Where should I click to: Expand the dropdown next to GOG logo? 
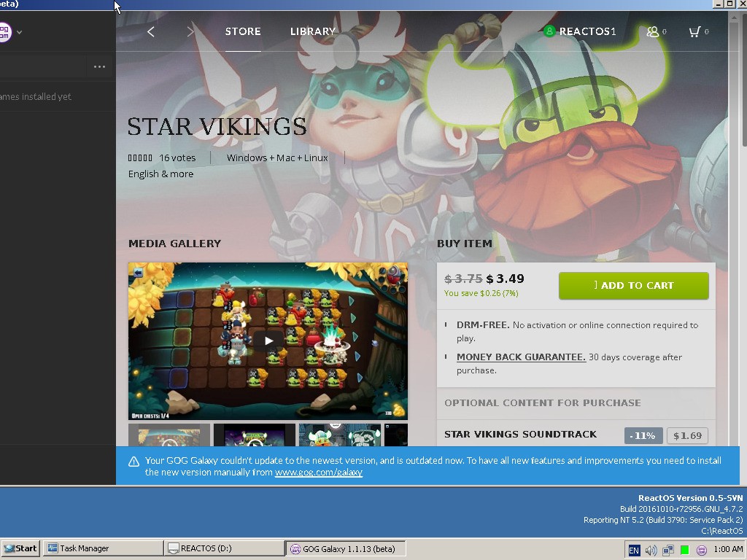click(x=20, y=32)
